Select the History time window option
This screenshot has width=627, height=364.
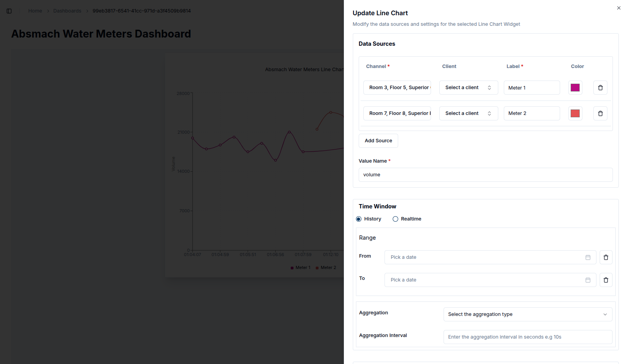(x=358, y=219)
